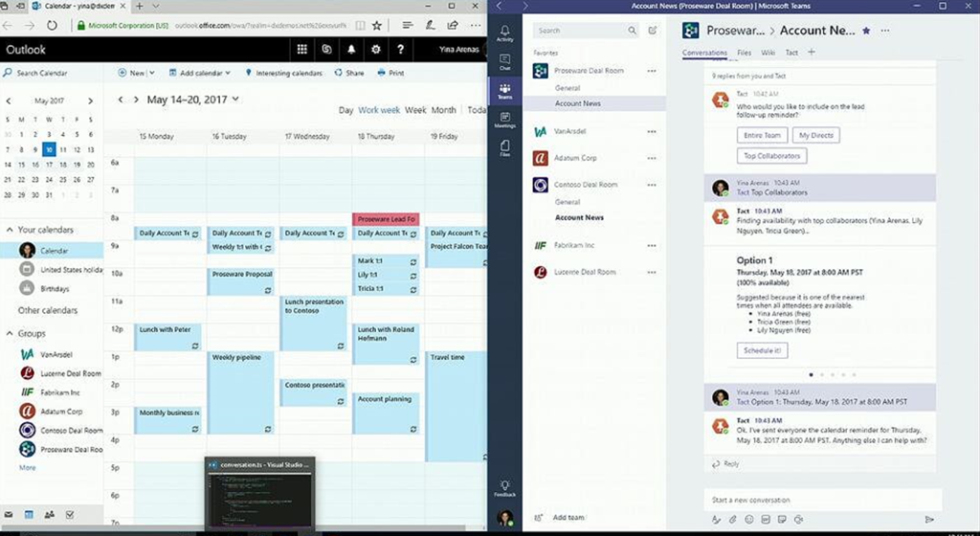The height and width of the screenshot is (536, 980).
Task: Open Outlook settings gear
Action: (x=375, y=50)
